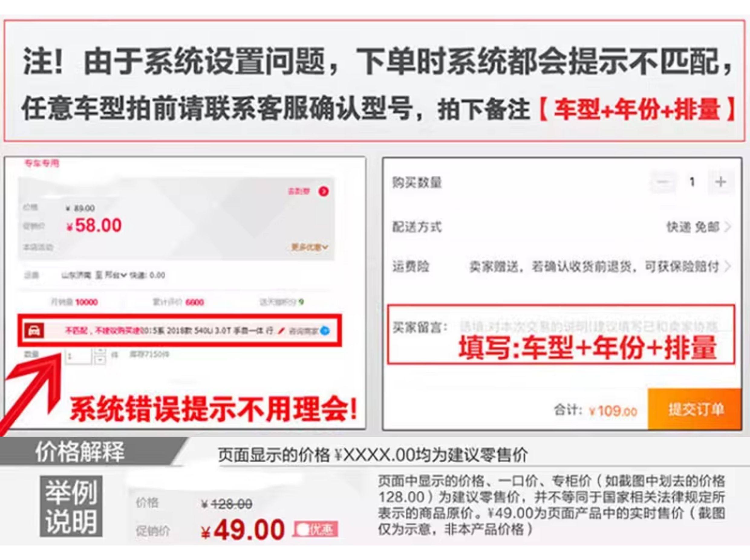Click the 累计评价 6600 reviews count
750x560 pixels.
tap(178, 302)
